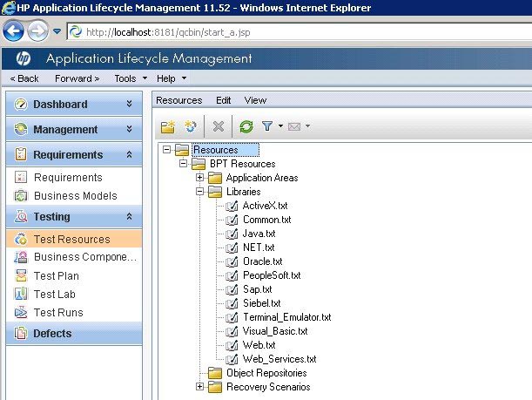
Task: Select the BPT Resources folder
Action: pyautogui.click(x=243, y=164)
